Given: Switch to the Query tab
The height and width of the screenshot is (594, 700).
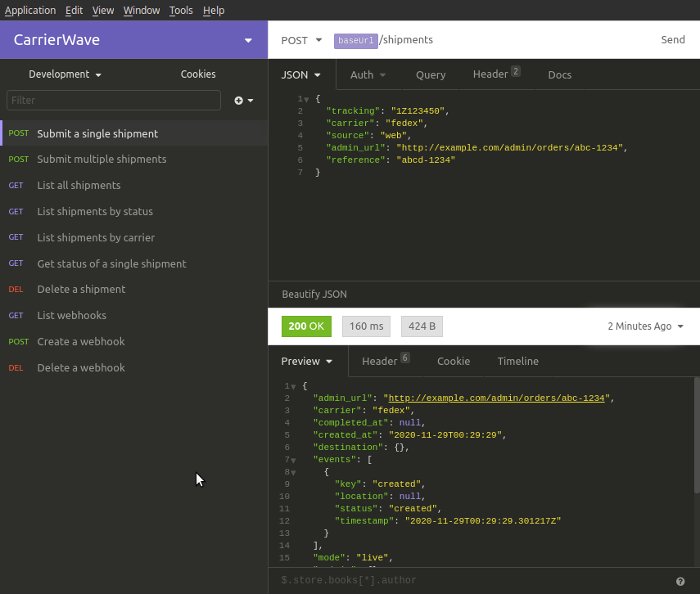Looking at the screenshot, I should pyautogui.click(x=431, y=74).
